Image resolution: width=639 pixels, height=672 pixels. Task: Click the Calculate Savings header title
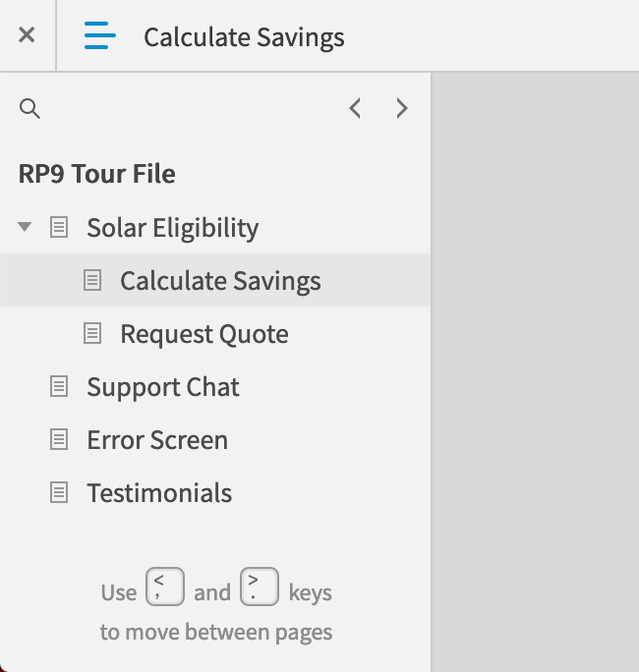(244, 37)
